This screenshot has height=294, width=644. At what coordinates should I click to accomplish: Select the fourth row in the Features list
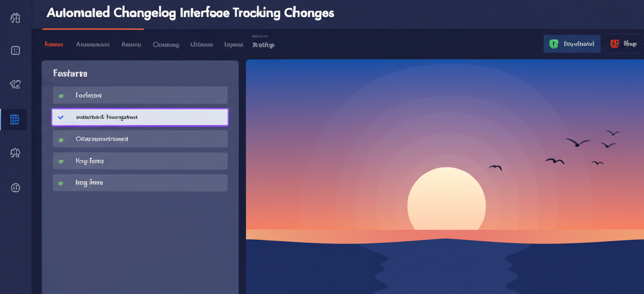click(x=140, y=161)
